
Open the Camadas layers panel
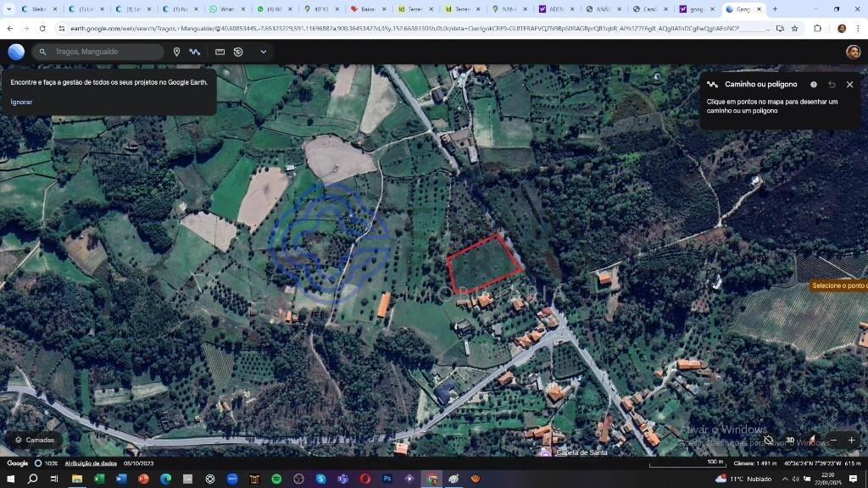pyautogui.click(x=35, y=440)
